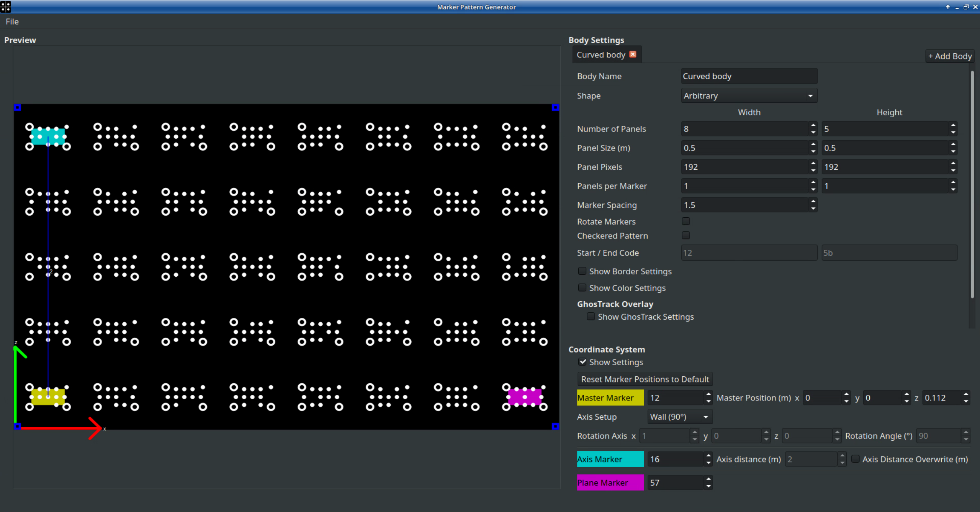Open the Axis Setup Wall (90°) dropdown
This screenshot has height=512, width=980.
point(679,417)
